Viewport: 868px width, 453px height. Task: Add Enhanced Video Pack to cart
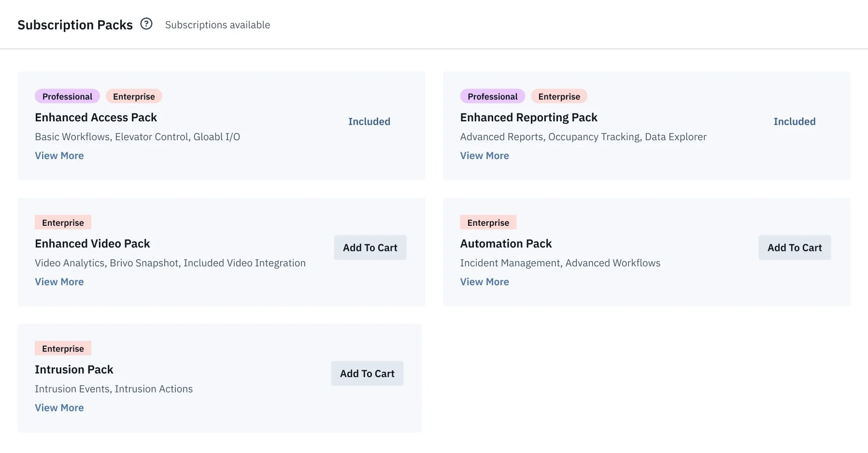tap(370, 248)
